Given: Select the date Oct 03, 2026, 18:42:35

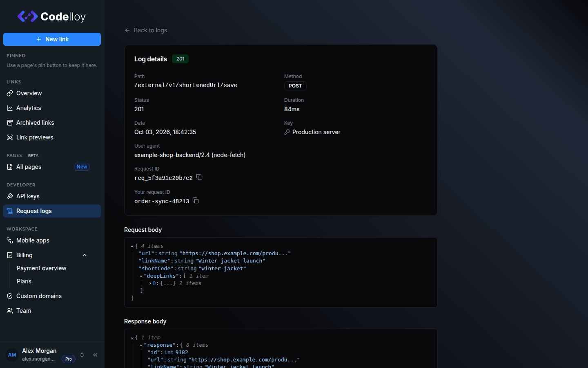Looking at the screenshot, I should coord(165,132).
